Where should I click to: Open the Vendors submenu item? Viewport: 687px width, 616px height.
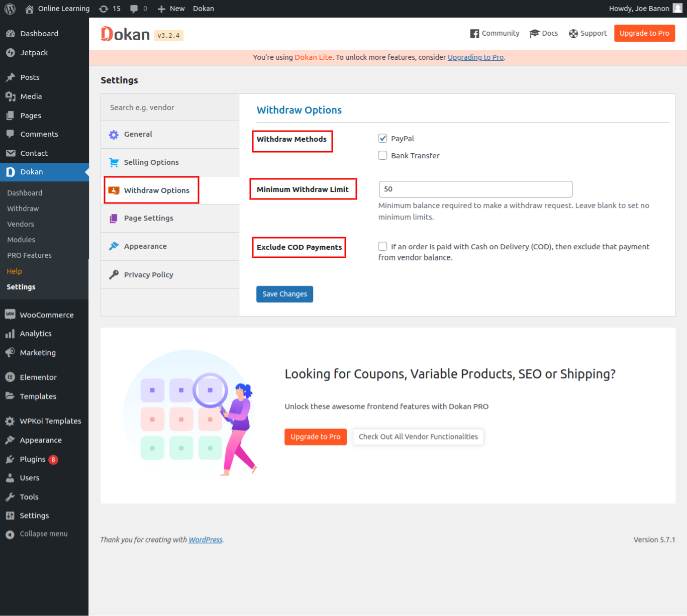pyautogui.click(x=21, y=224)
